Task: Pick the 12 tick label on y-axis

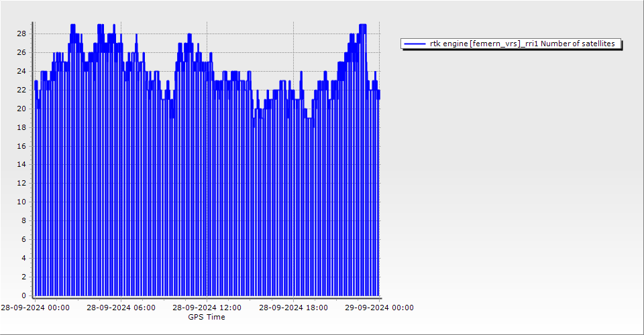Action: [21, 183]
